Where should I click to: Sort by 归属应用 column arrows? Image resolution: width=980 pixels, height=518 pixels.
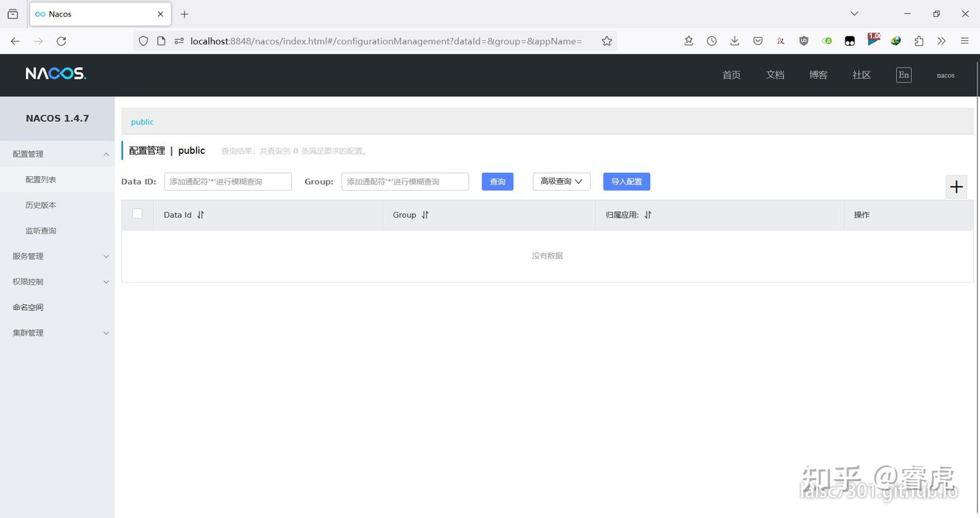click(648, 214)
